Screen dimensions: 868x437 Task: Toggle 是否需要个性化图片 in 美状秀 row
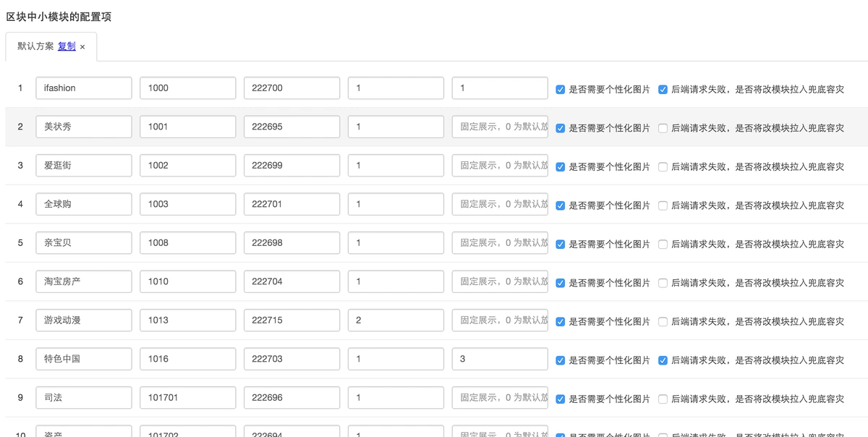(x=561, y=128)
